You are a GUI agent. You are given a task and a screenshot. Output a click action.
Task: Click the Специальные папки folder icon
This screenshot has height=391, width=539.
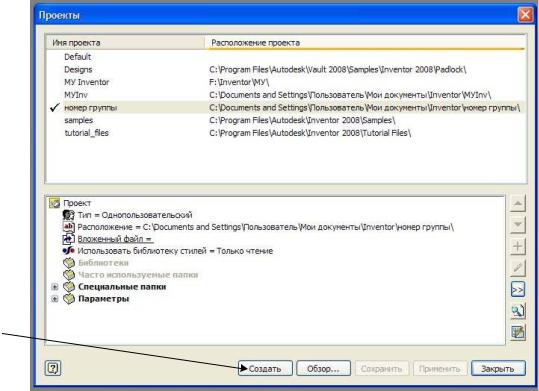click(69, 286)
